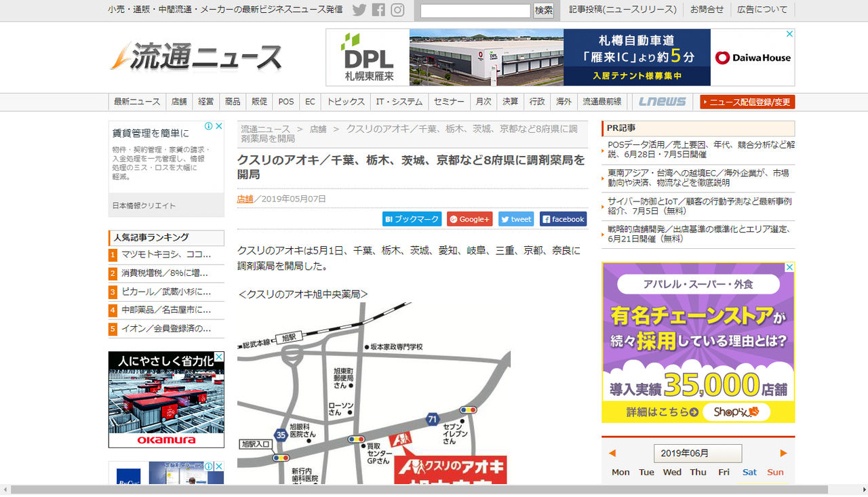Screen dimensions: 868x497
Task: Share article on Google+
Action: click(x=470, y=219)
